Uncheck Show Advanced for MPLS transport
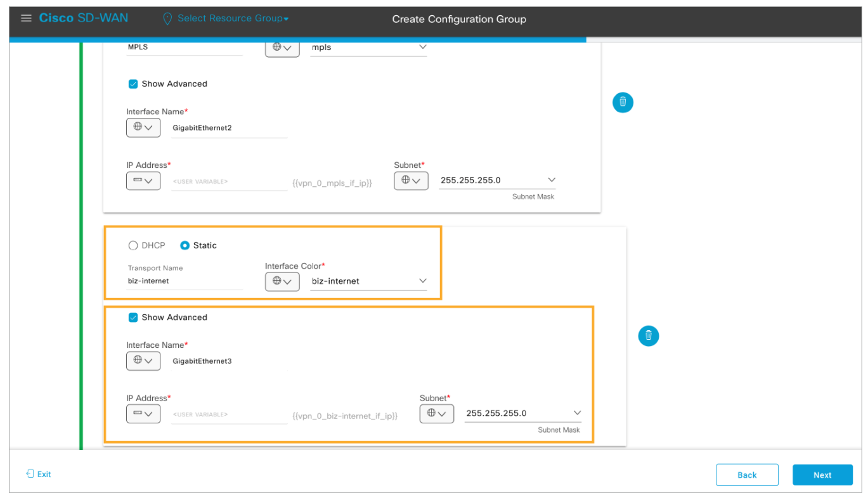This screenshot has height=500, width=868. (x=133, y=84)
